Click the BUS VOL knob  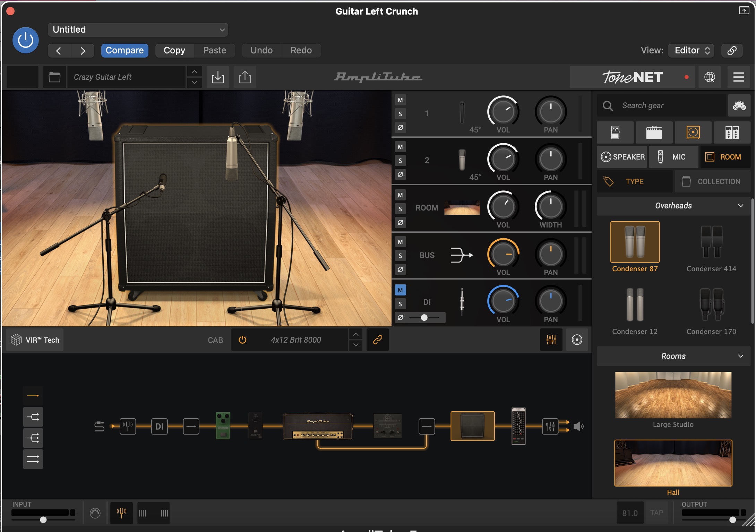coord(503,254)
